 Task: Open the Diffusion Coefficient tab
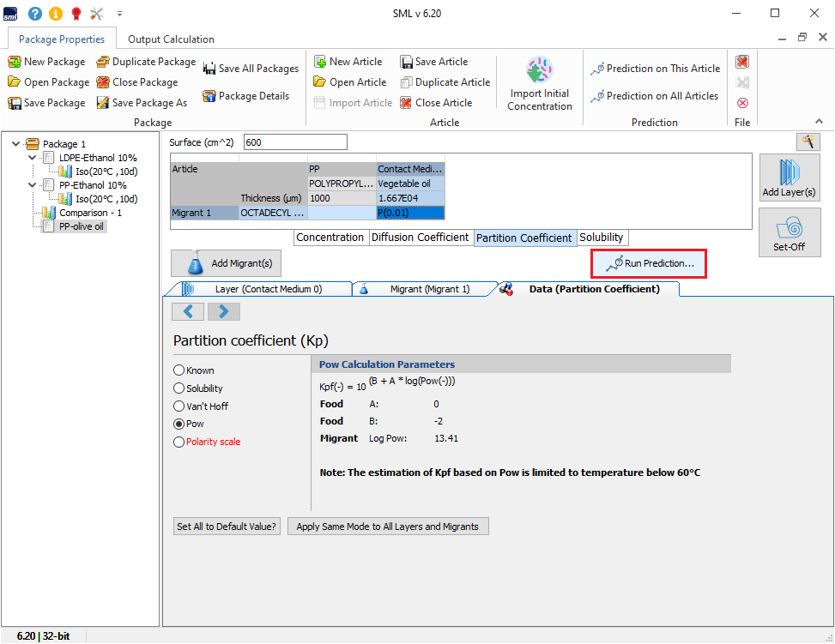coord(420,238)
